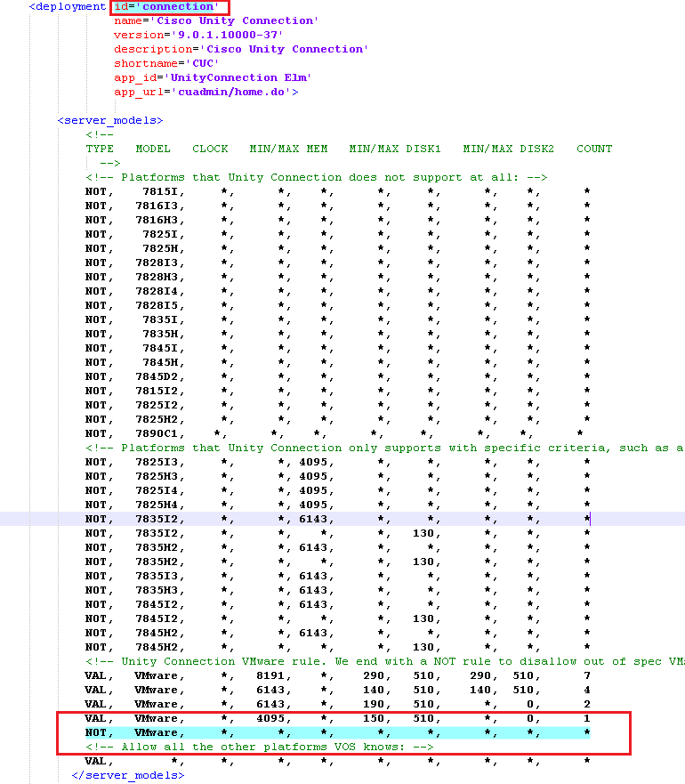Select the version value 9.0.1.10000-37

(x=228, y=35)
